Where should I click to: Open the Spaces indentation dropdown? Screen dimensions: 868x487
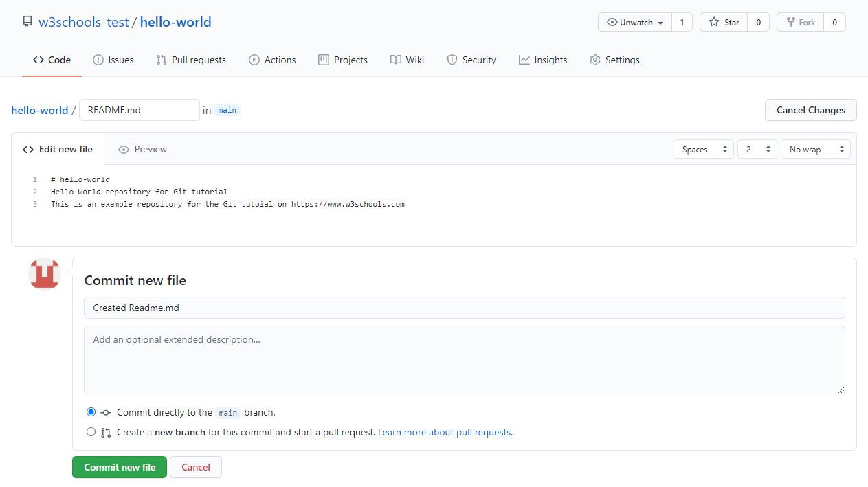coord(703,149)
